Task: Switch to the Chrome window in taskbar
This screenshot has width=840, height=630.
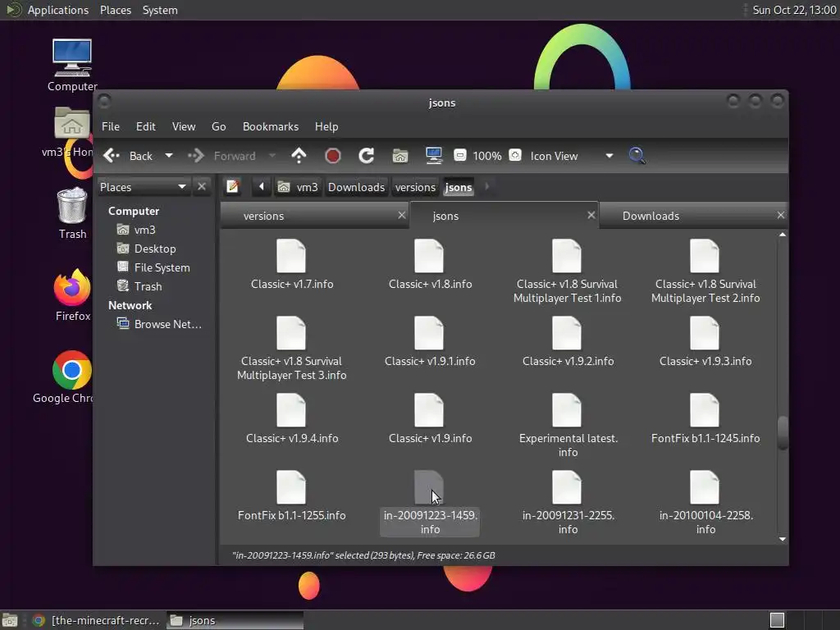Action: (97, 620)
